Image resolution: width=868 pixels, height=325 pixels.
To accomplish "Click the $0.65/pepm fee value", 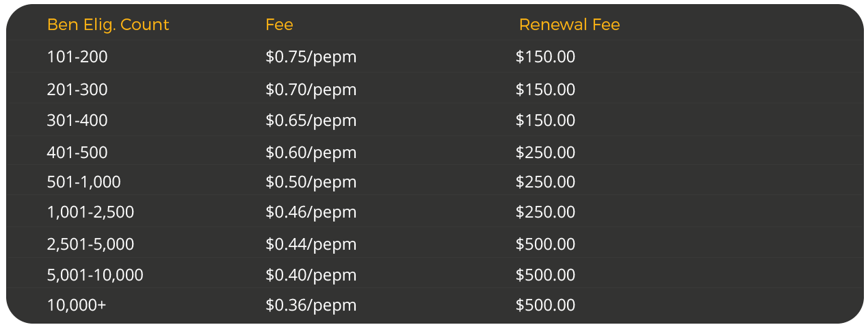I will tap(311, 120).
